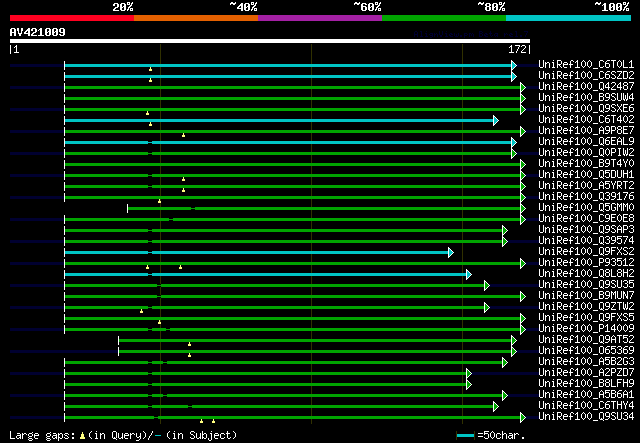The width and height of the screenshot is (640, 443).
Task: Select the UniRef100_B9T4Y0 hit label
Action: pos(572,164)
